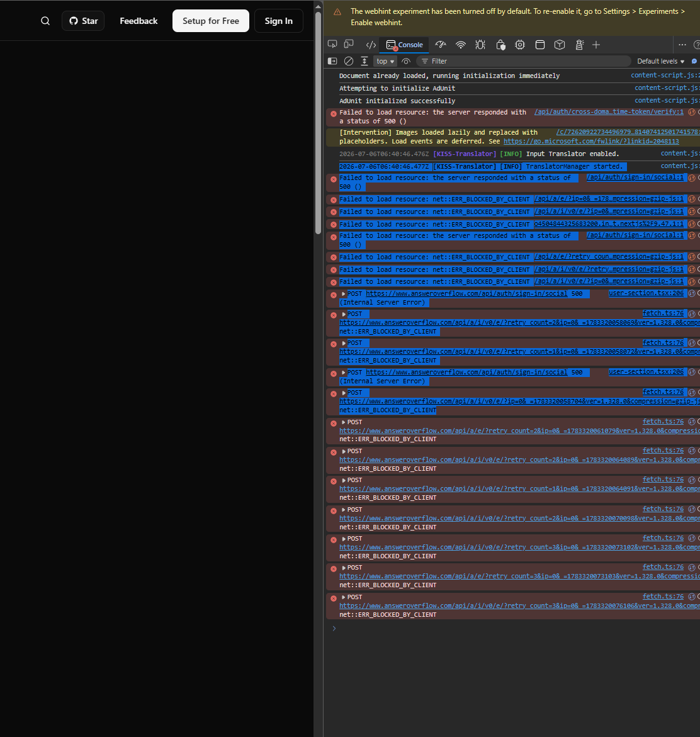
Task: Toggle device emulation mode icon
Action: (x=349, y=45)
